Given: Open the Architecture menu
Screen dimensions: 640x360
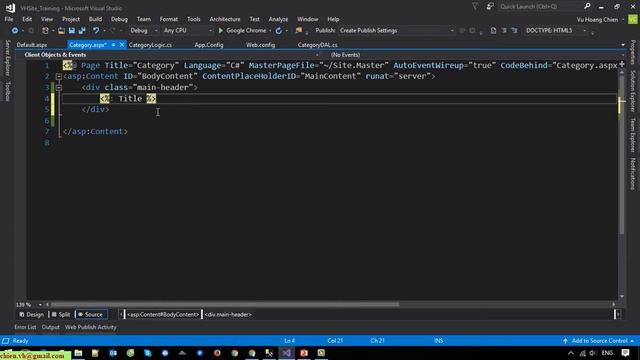Looking at the screenshot, I should click(x=224, y=19).
